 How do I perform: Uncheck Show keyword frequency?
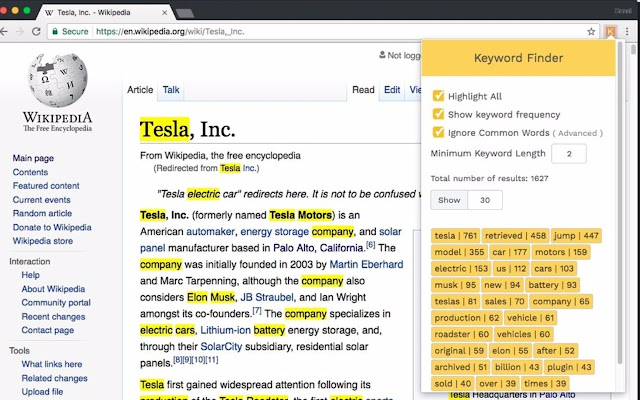438,114
